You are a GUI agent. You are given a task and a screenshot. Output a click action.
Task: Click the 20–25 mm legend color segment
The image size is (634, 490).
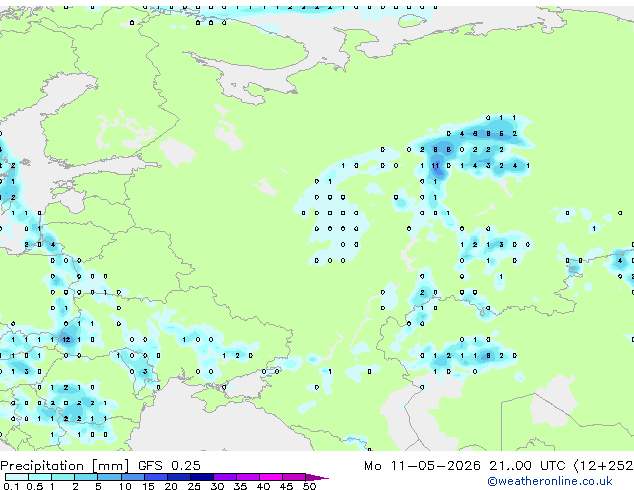click(x=179, y=477)
